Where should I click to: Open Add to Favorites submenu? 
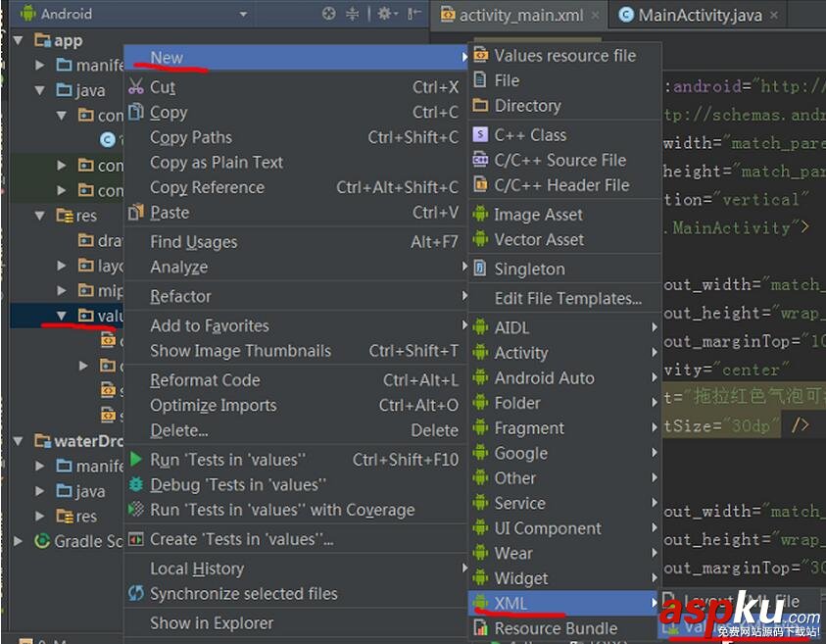(297, 325)
